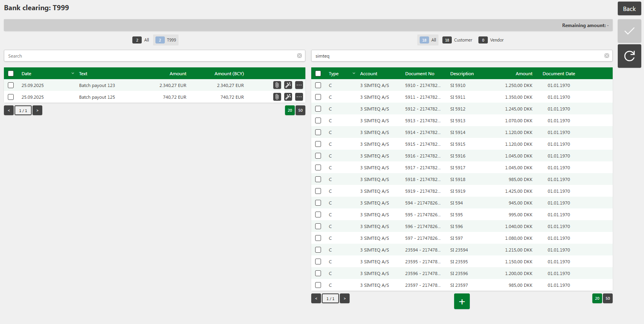Clear the simteq search field

click(x=607, y=56)
